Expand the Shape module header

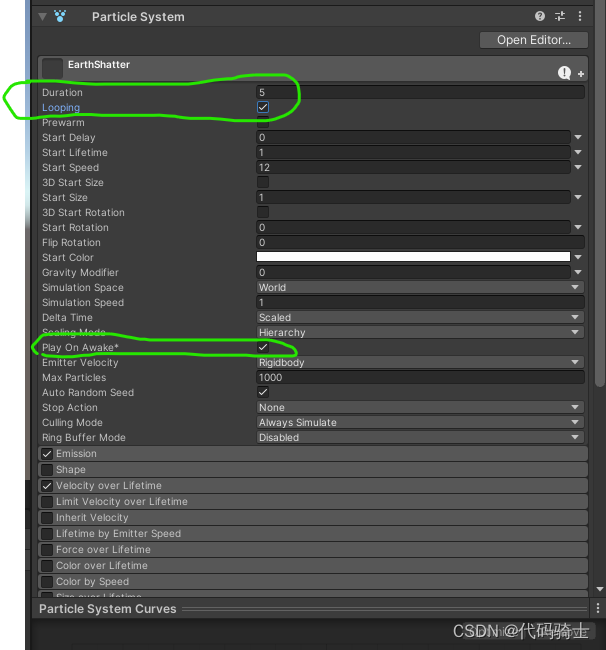coord(313,470)
